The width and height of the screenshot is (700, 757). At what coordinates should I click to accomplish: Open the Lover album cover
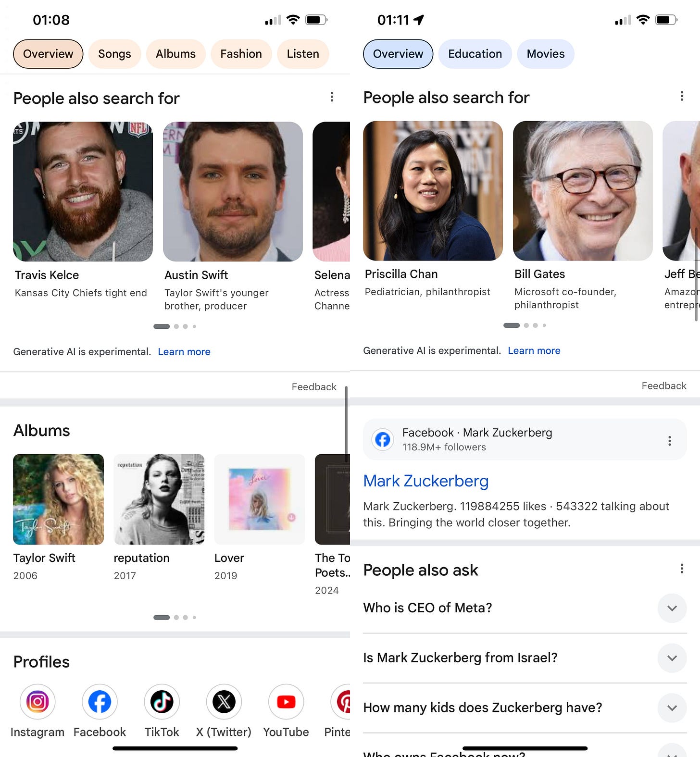(260, 499)
